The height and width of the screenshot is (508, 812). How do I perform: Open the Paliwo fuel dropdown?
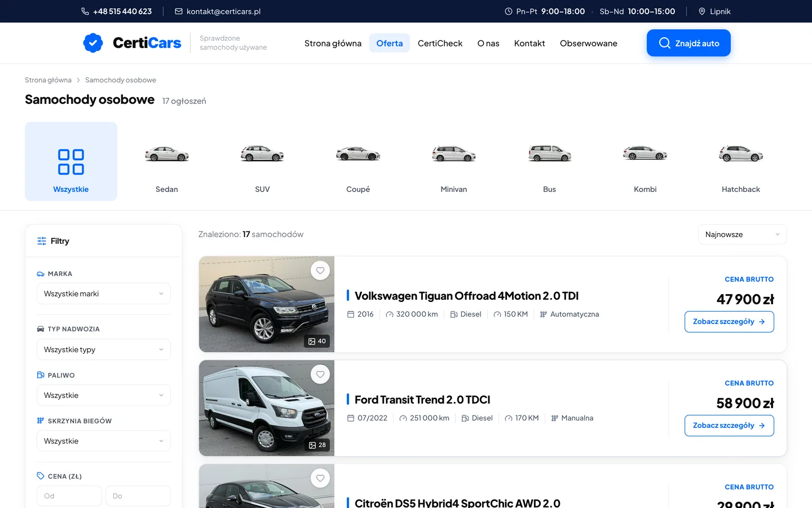[104, 395]
